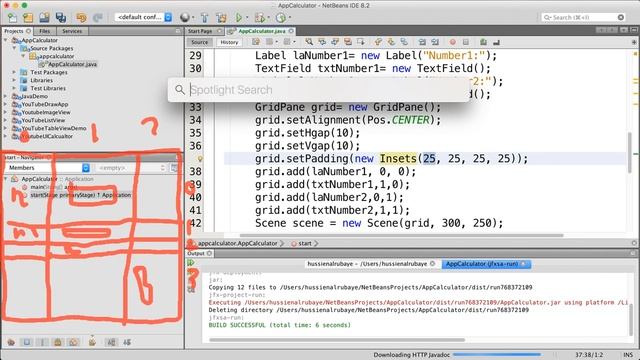Click the clear icon in IDE search box
Image resolution: width=640 pixels, height=360 pixels.
point(621,17)
